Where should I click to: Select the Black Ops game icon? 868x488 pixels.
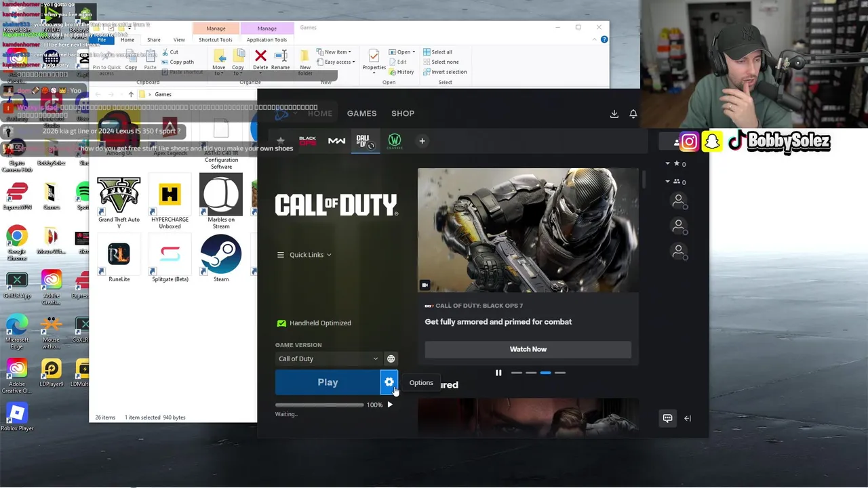(x=308, y=141)
